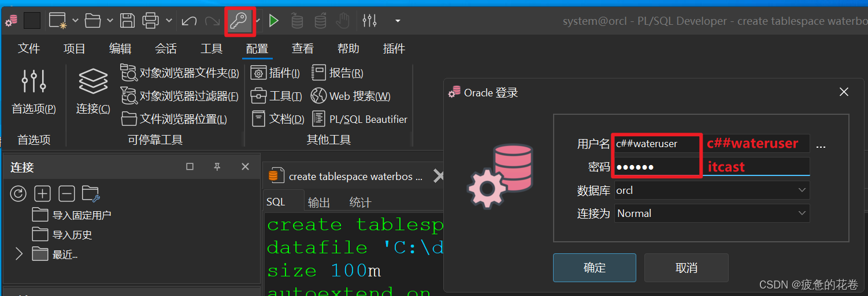This screenshot has height=296, width=868.
Task: Open 对象浏览器过滤器(F)
Action: (180, 96)
